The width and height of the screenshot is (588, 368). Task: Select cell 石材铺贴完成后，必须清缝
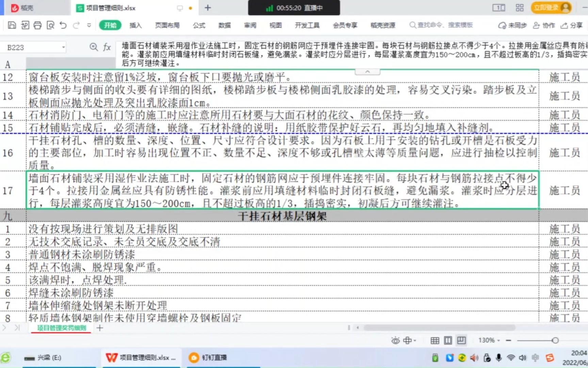(x=282, y=127)
